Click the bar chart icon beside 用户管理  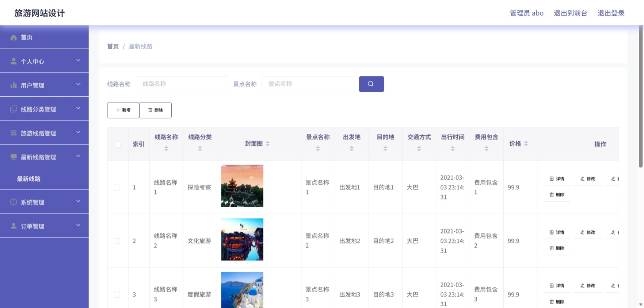[x=14, y=85]
